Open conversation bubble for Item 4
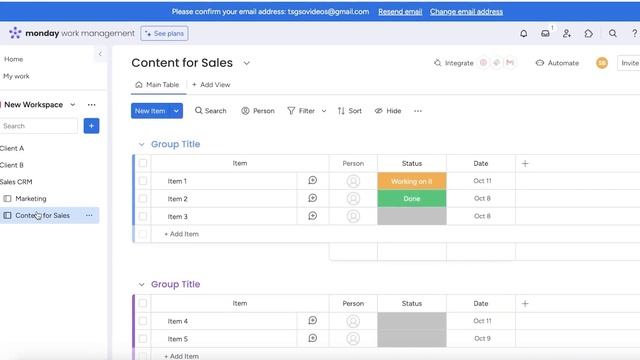Image resolution: width=640 pixels, height=360 pixels. point(313,320)
